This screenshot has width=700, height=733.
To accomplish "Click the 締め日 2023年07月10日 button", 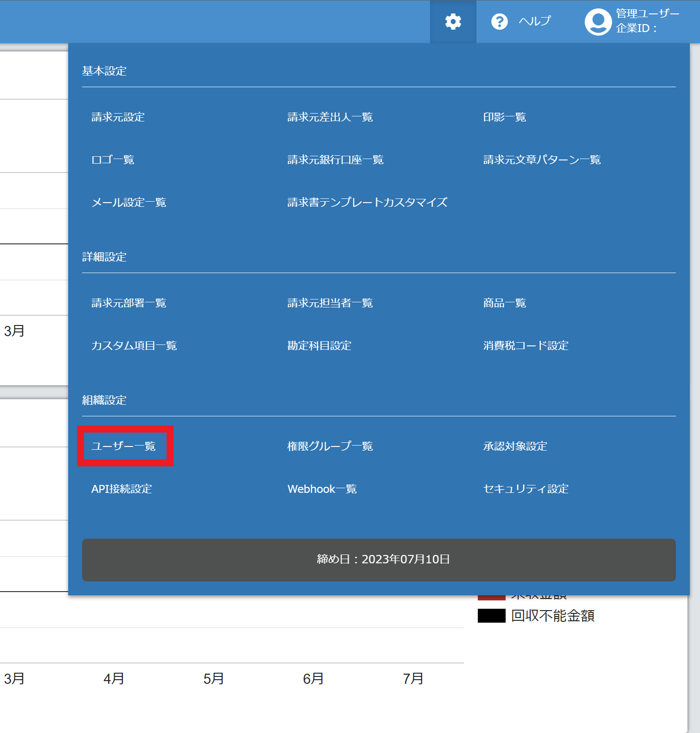I will tap(379, 560).
